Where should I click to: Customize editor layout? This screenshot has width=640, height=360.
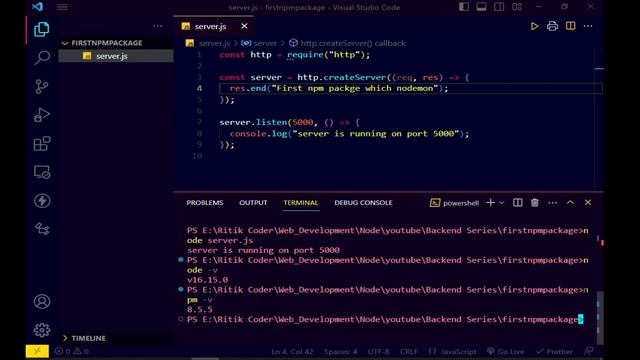tap(517, 7)
